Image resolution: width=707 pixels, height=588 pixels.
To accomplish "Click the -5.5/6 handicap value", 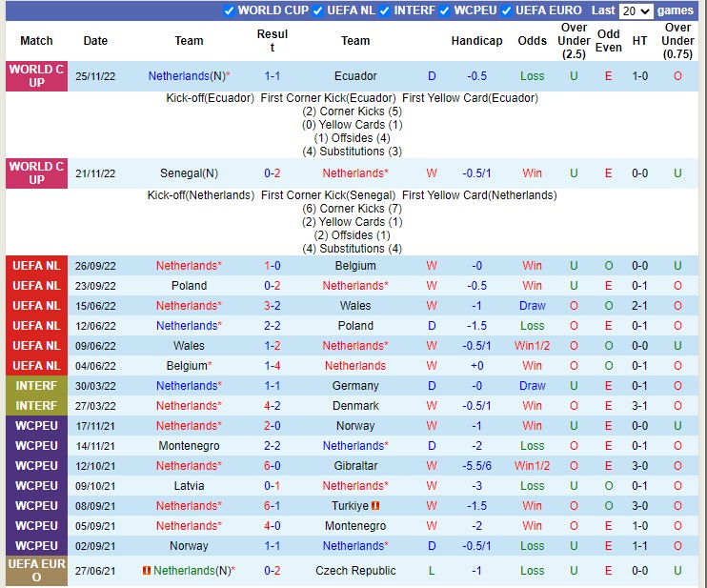I will 476,466.
